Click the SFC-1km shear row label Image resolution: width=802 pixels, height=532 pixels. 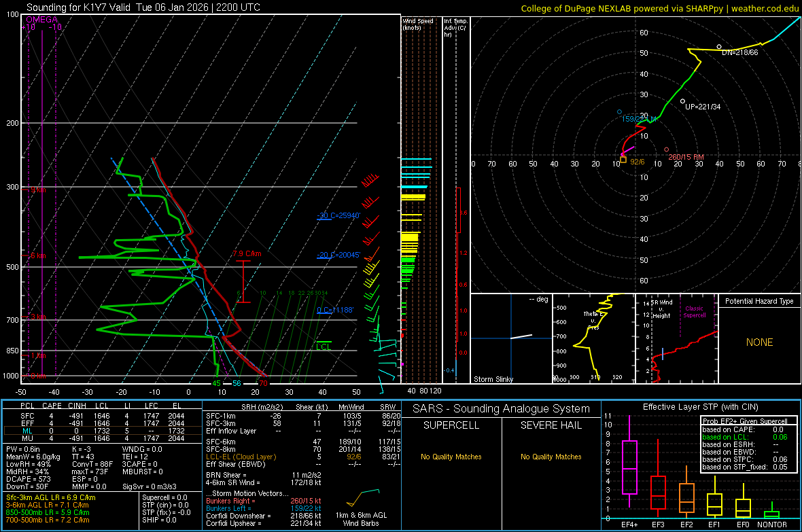click(221, 416)
